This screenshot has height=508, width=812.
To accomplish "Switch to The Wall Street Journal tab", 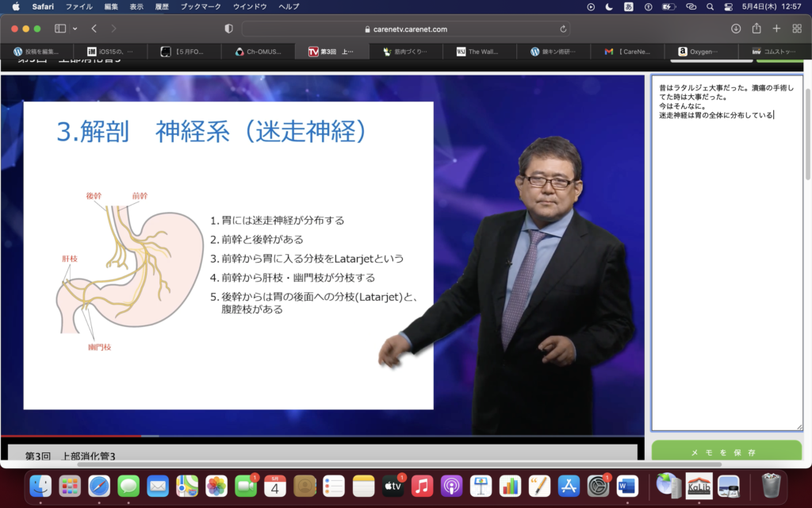I will tap(480, 52).
